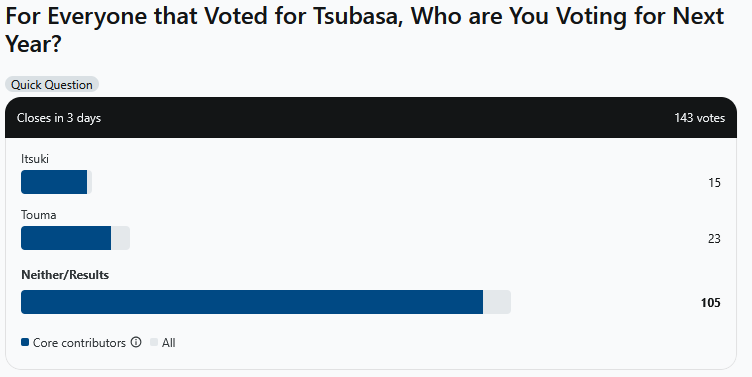Click the Core contributors info icon

tap(136, 342)
